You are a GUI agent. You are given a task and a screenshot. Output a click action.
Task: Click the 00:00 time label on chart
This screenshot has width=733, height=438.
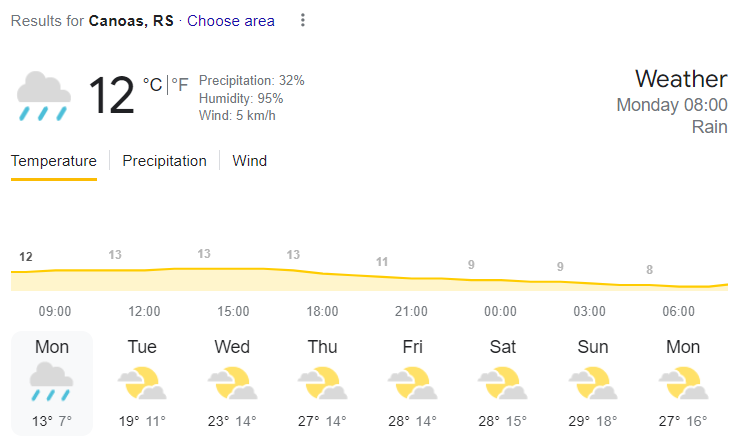click(x=500, y=311)
